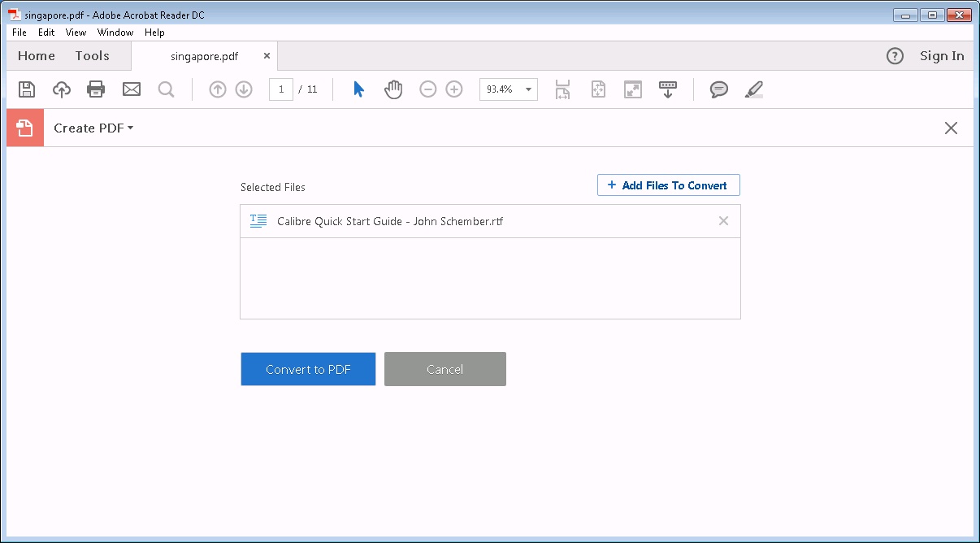Zoom out using the minus icon

[427, 89]
